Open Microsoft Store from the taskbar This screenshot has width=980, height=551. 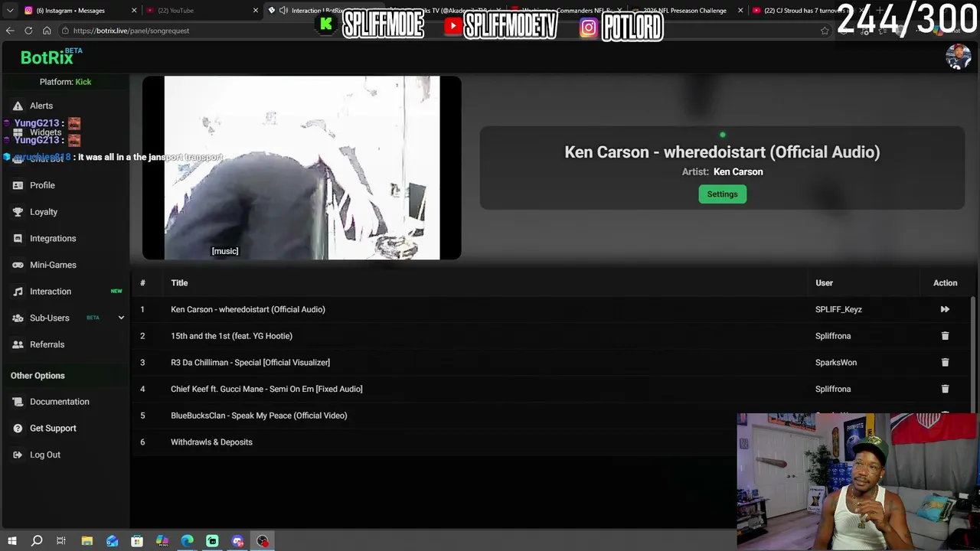[x=137, y=541]
